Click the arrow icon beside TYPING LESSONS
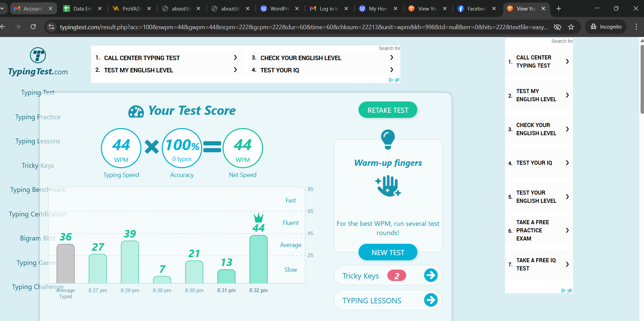This screenshot has width=644, height=321. point(431,300)
